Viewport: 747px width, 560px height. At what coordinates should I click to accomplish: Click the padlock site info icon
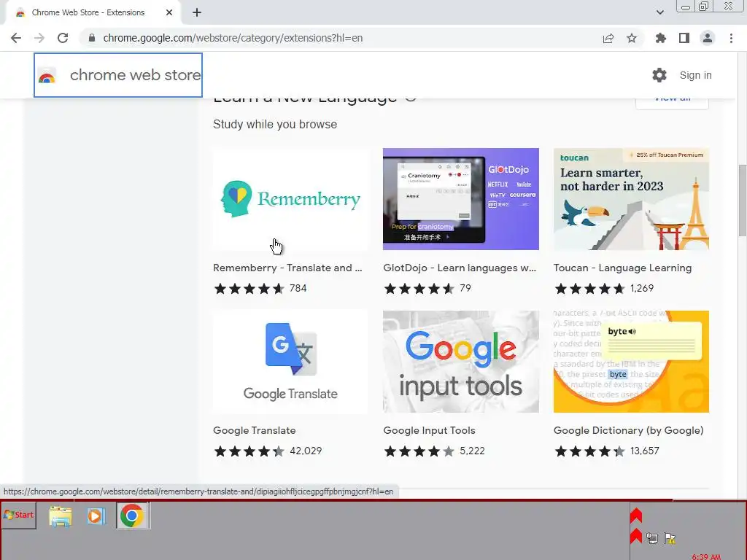click(x=92, y=38)
